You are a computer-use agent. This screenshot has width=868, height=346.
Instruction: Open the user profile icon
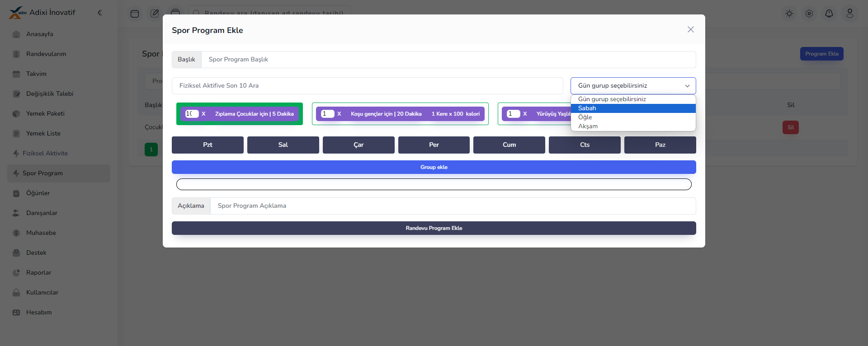[850, 14]
